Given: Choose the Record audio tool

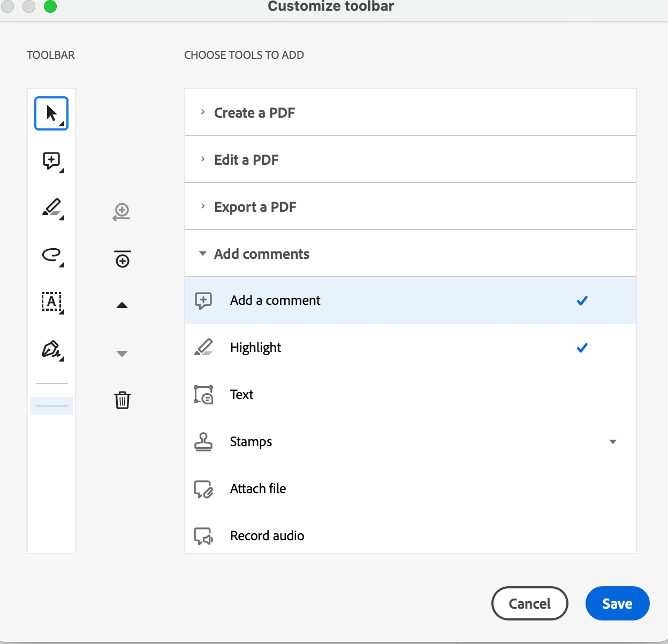Looking at the screenshot, I should [411, 535].
